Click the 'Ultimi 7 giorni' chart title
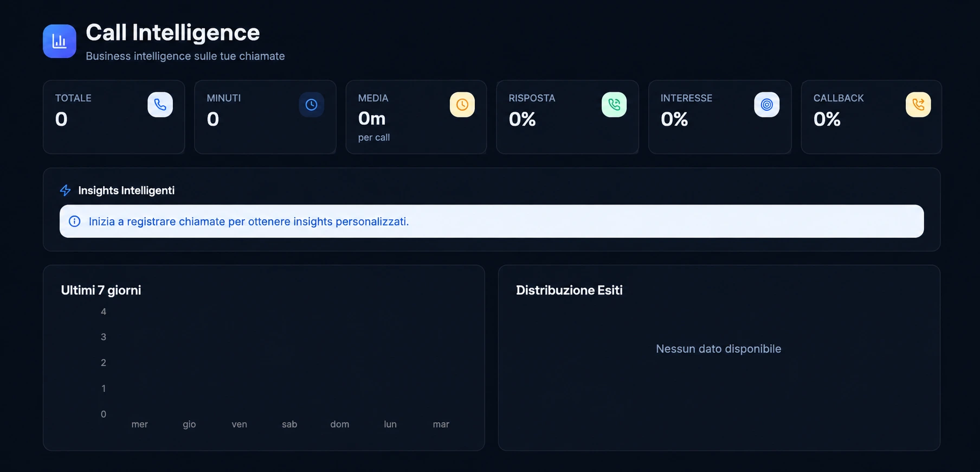 click(x=101, y=290)
